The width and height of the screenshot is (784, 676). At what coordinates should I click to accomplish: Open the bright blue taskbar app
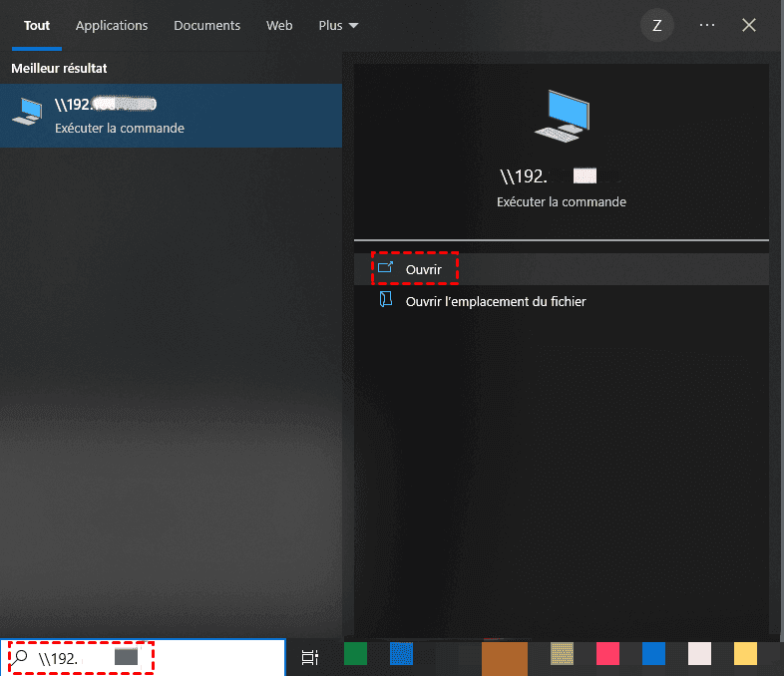pos(653,653)
